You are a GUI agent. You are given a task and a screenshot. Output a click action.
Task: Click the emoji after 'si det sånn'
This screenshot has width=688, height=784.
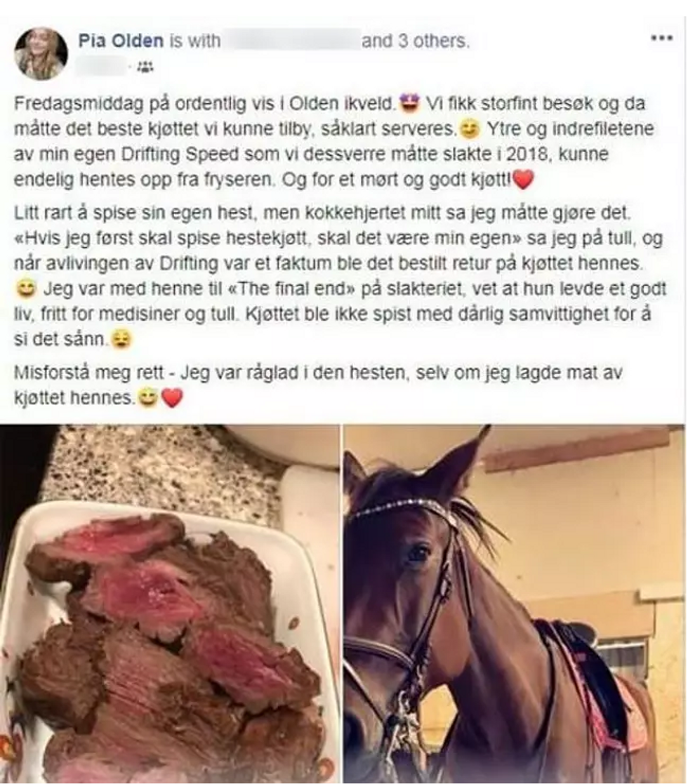(x=122, y=340)
